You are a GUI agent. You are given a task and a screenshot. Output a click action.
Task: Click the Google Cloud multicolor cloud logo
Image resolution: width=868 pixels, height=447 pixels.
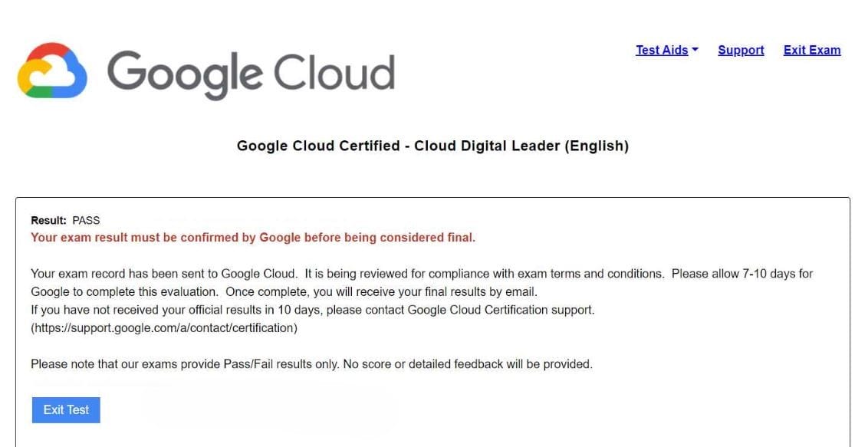coord(52,71)
